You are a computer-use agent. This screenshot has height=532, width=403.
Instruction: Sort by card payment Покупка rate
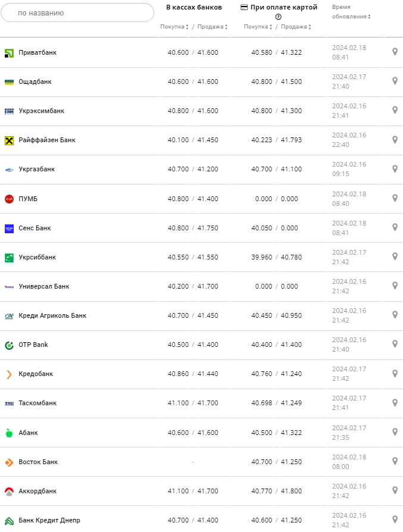pos(258,27)
